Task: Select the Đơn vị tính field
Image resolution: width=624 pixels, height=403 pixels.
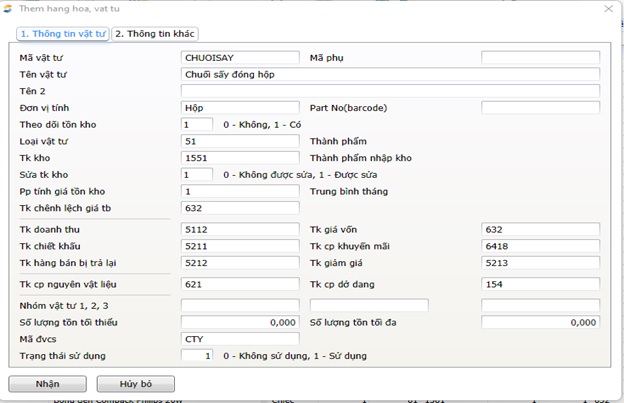Action: [240, 107]
